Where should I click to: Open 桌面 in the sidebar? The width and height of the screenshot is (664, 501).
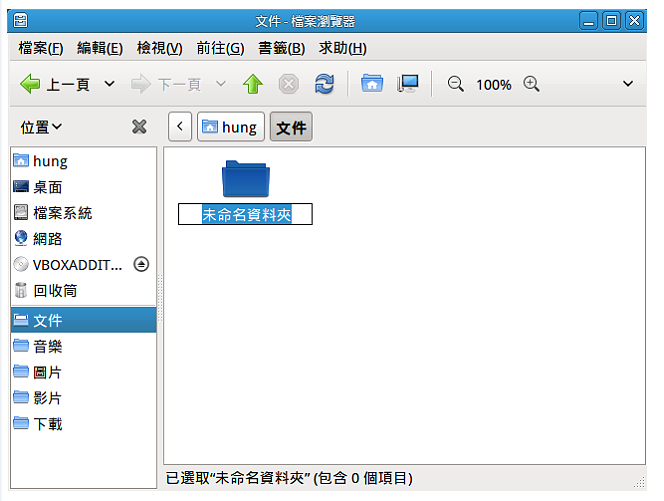click(x=83, y=187)
